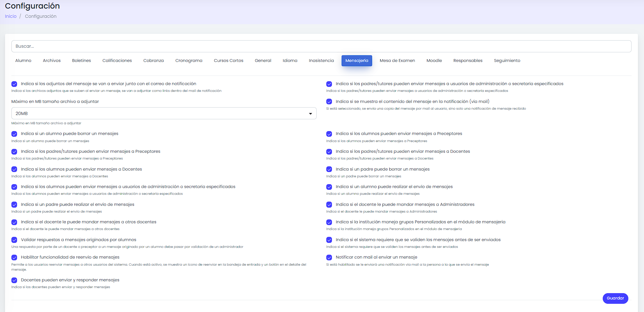The height and width of the screenshot is (312, 644).
Task: Click the Guardar button
Action: pyautogui.click(x=615, y=298)
